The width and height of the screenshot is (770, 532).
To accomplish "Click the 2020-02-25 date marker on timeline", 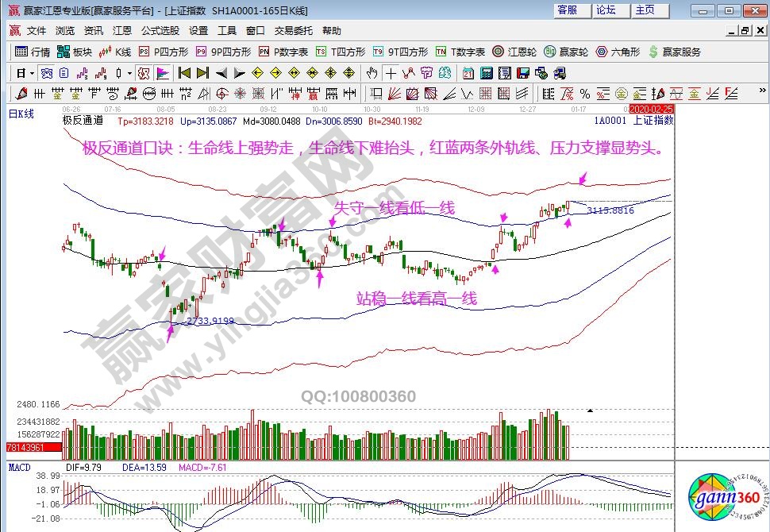I will [651, 108].
